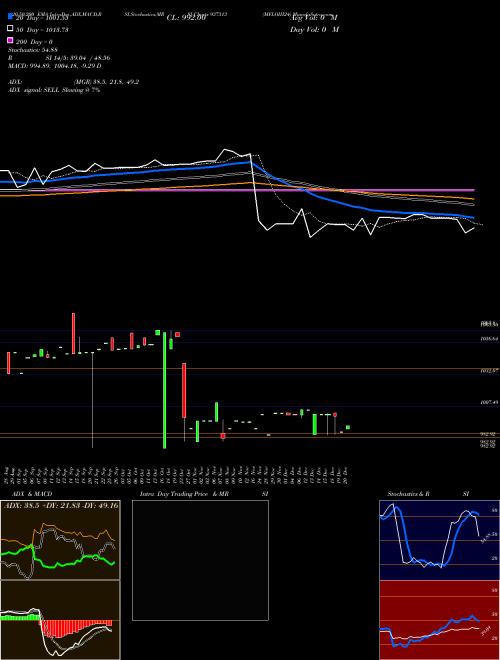Open the empty Intra Day Trading Price chart
500x660 pixels.
tap(200, 560)
